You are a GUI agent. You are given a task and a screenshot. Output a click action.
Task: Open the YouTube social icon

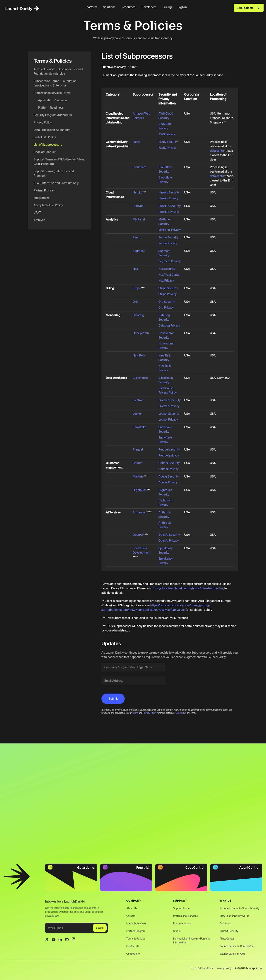coord(54,939)
